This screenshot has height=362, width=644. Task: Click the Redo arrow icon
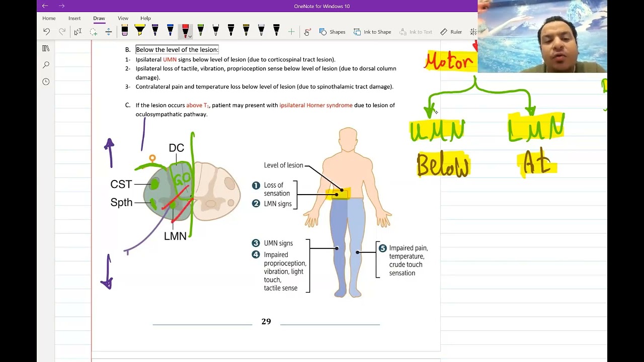62,32
